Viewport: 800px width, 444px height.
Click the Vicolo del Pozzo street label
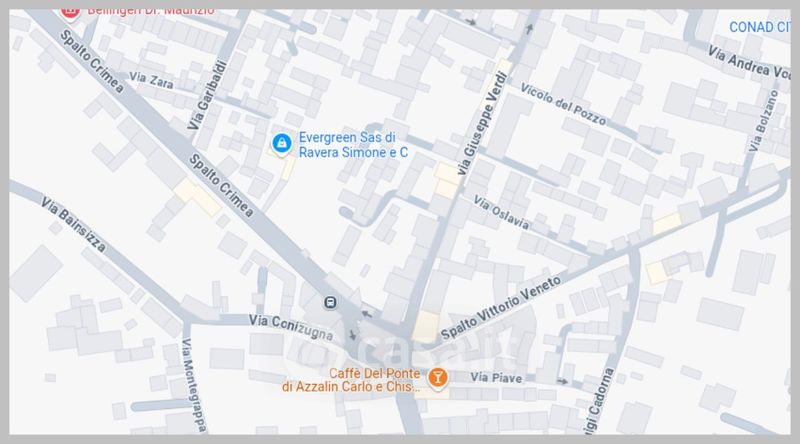pyautogui.click(x=563, y=105)
